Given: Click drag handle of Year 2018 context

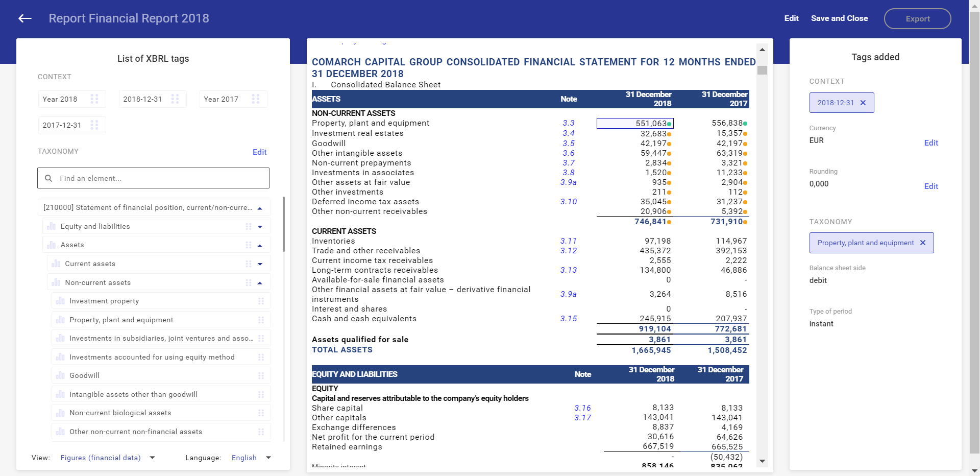Looking at the screenshot, I should pyautogui.click(x=94, y=99).
